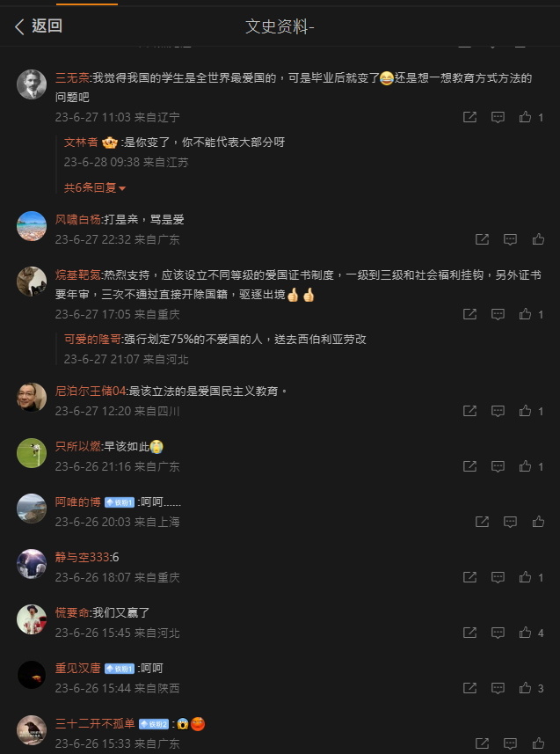Reply icon on 三十二开不孤单's comment
Screen dimensions: 560x754
click(x=510, y=743)
